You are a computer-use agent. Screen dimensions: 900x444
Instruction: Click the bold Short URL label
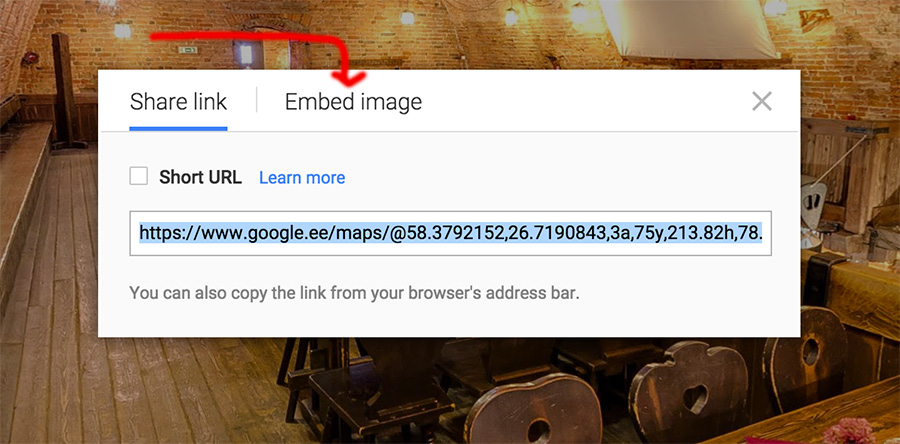[200, 177]
